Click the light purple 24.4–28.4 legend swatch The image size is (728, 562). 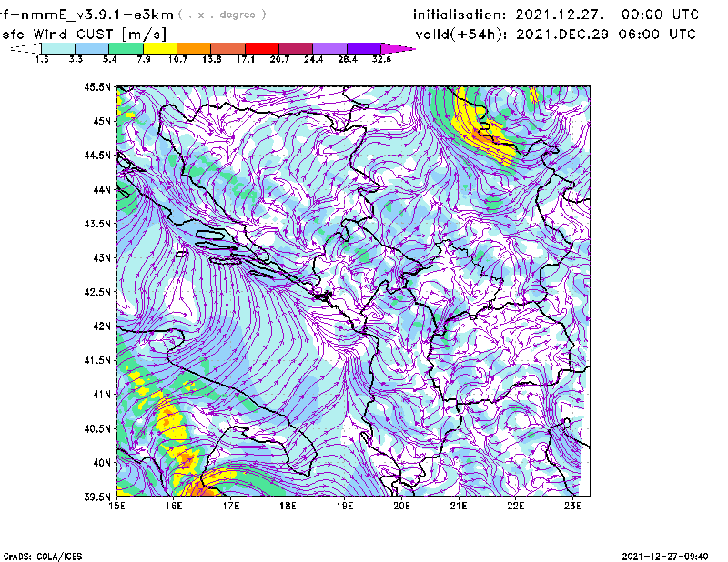click(x=330, y=48)
